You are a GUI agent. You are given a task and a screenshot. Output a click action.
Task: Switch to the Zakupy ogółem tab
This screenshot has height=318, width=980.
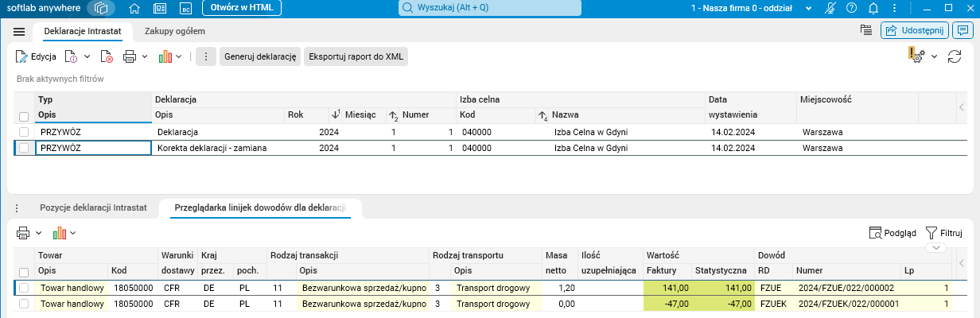(175, 31)
